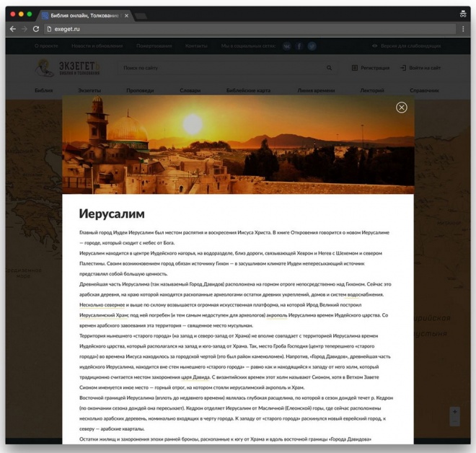Screen dimensions: 476x453
Task: Open the О проекте link
Action: [46, 46]
